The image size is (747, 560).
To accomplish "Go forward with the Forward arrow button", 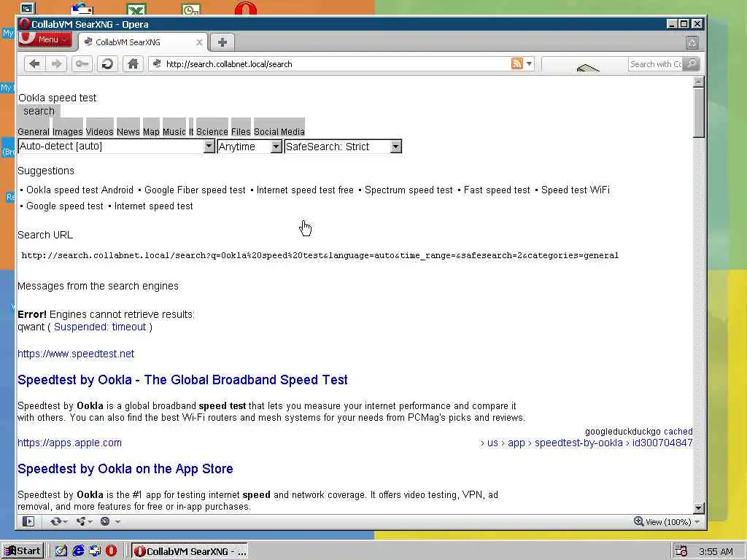I will coord(56,64).
